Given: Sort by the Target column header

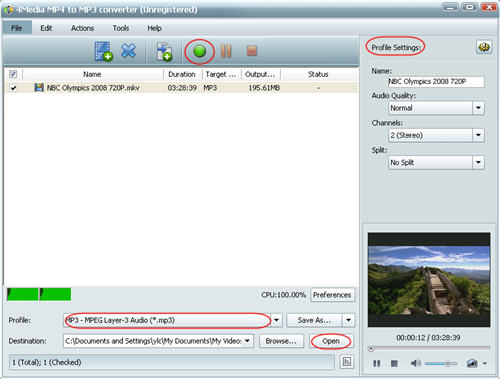Looking at the screenshot, I should click(x=221, y=74).
